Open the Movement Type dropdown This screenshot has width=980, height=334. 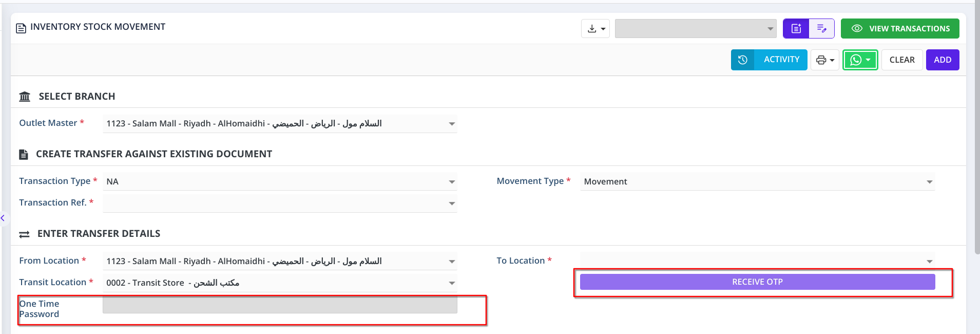[929, 182]
